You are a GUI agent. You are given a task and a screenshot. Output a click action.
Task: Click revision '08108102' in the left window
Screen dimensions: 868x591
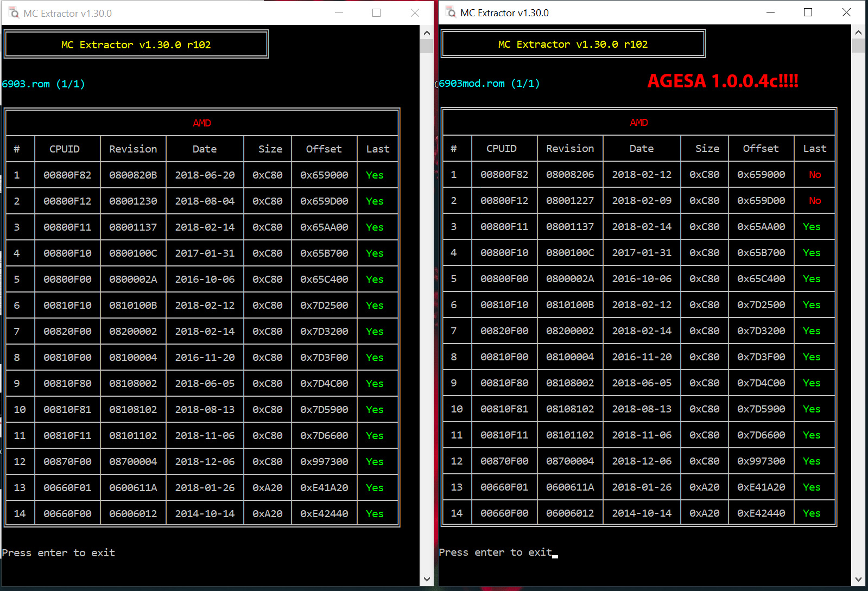pyautogui.click(x=133, y=410)
